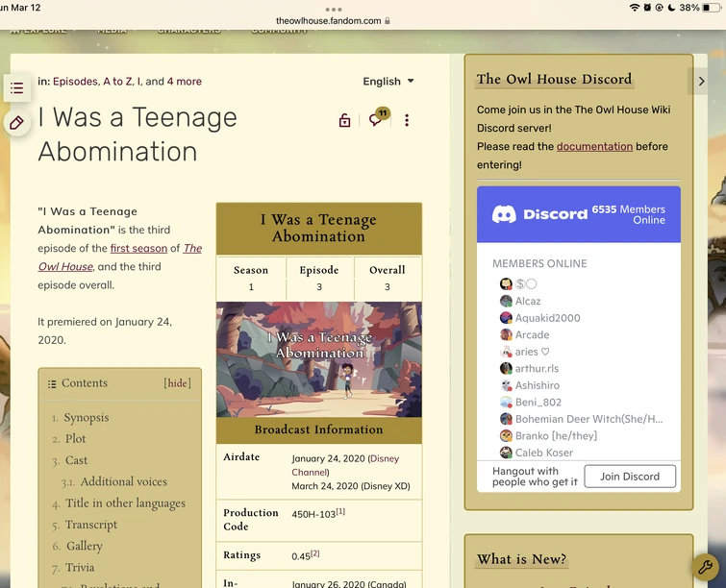Click the Broadcast Information header
The width and height of the screenshot is (726, 588).
click(x=319, y=429)
